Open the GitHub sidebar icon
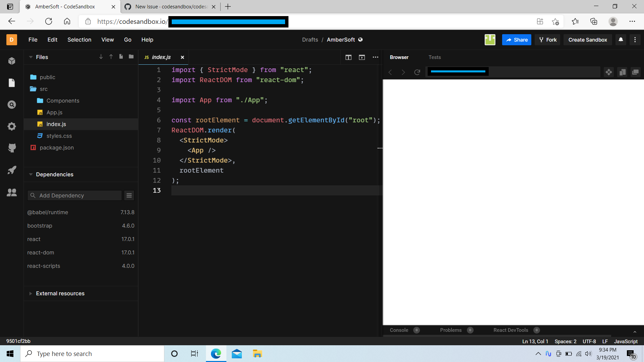Screen dimensions: 644x362 pyautogui.click(x=12, y=148)
